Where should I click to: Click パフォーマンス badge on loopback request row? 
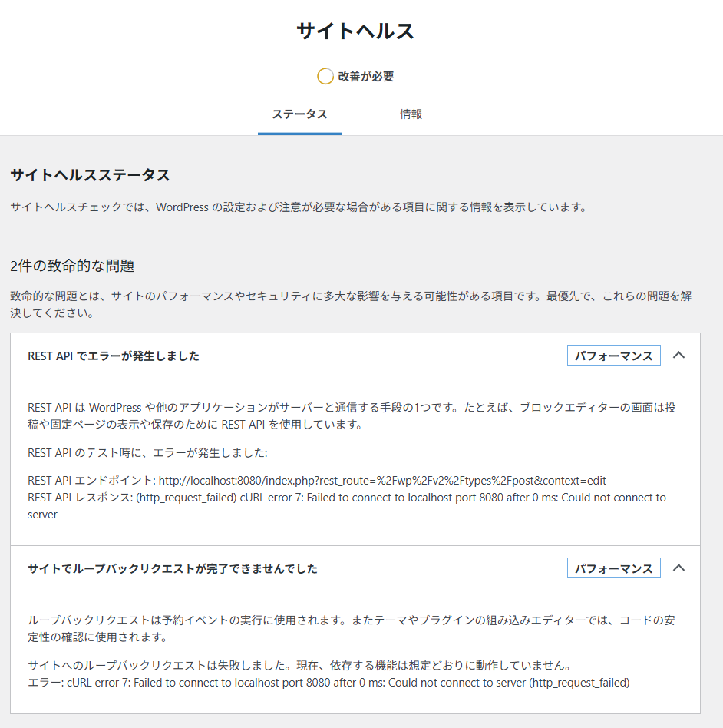pyautogui.click(x=613, y=568)
